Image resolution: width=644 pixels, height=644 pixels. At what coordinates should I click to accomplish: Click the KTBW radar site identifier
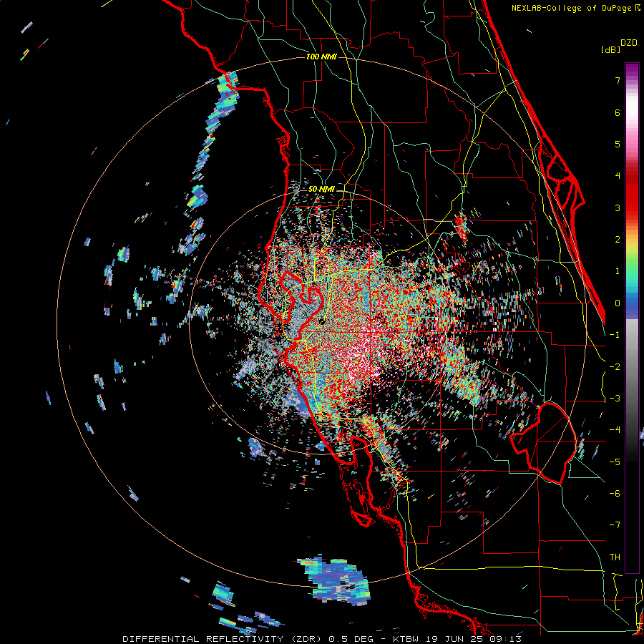pos(406,639)
